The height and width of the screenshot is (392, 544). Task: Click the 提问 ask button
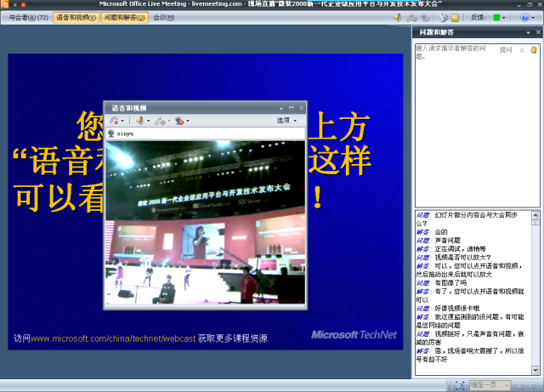506,50
